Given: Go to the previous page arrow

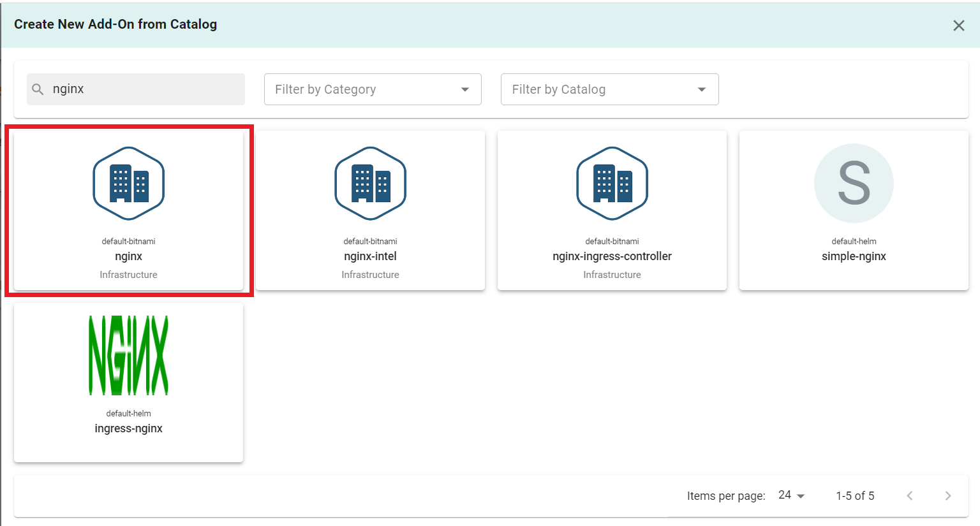Looking at the screenshot, I should coord(910,496).
